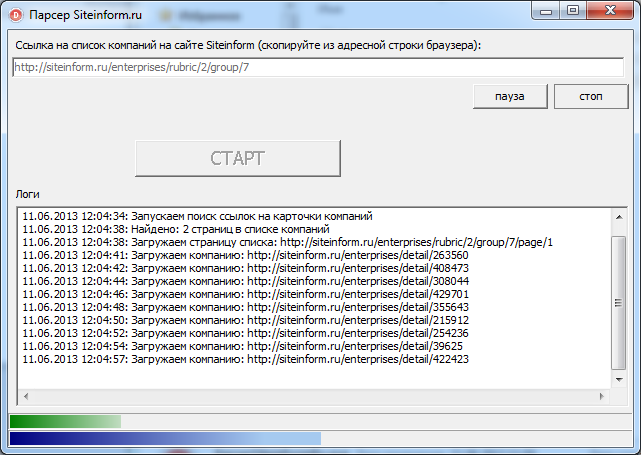641x455 pixels.
Task: Select log line with group/7/page/1 URL
Action: click(x=287, y=242)
